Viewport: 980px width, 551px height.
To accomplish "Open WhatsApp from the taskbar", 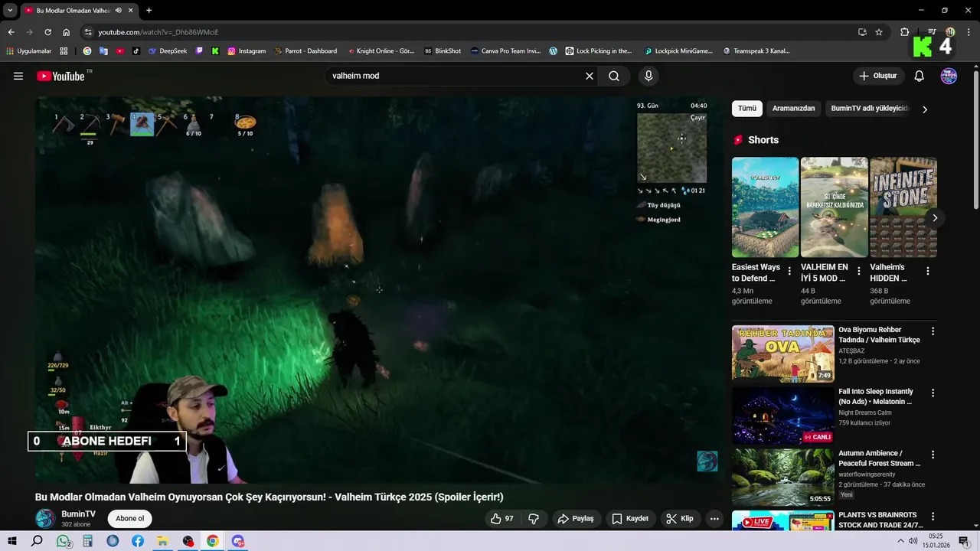I will click(x=63, y=541).
